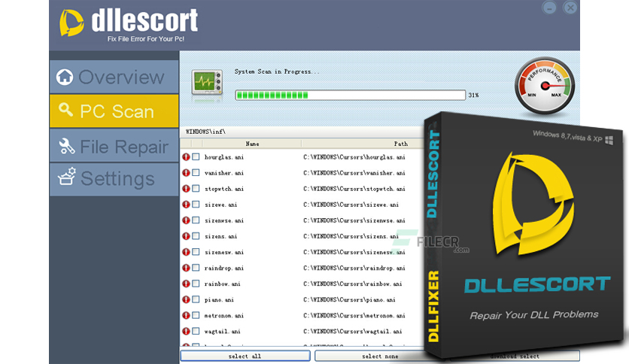Click the File Repair wrench icon
The width and height of the screenshot is (629, 364).
click(x=67, y=146)
